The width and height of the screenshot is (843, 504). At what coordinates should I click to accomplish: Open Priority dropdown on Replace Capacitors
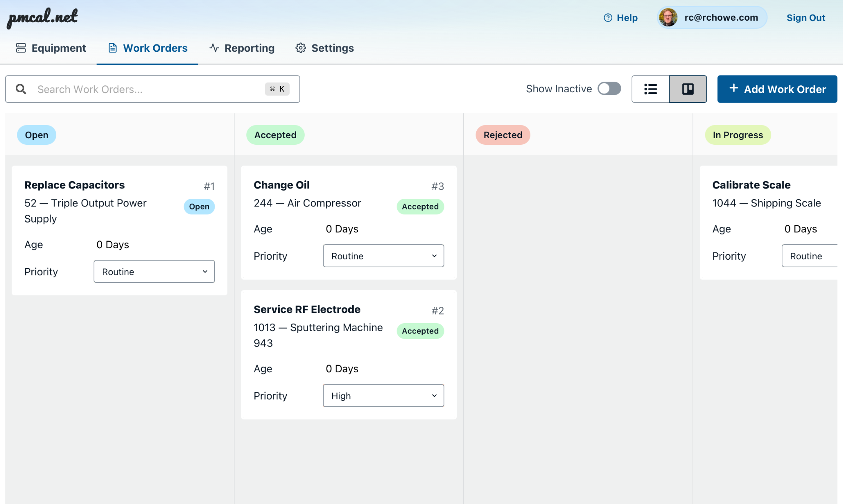154,272
